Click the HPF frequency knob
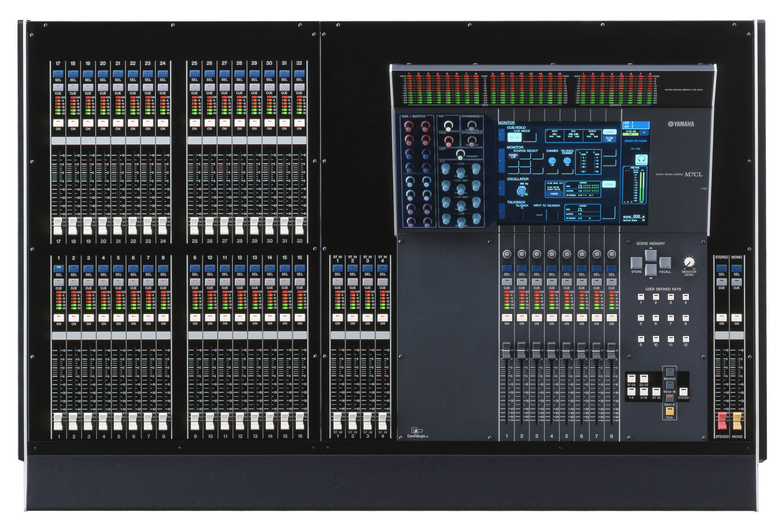 pos(460,154)
